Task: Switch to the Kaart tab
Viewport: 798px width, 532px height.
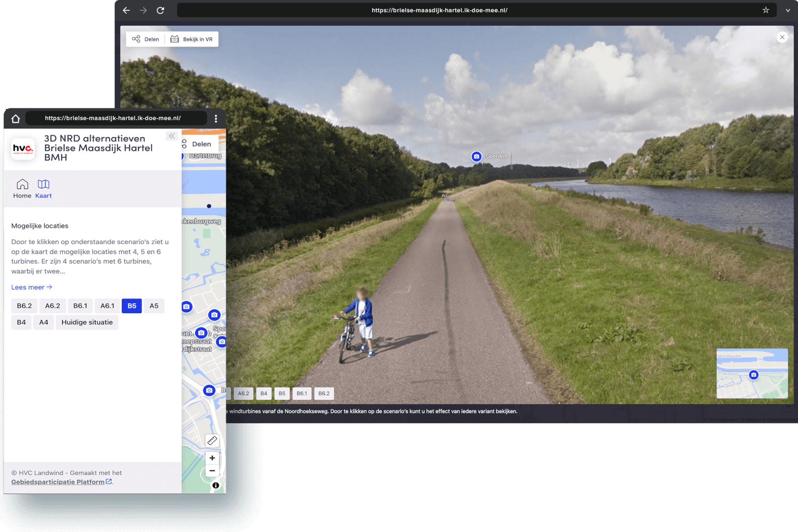Action: point(43,189)
